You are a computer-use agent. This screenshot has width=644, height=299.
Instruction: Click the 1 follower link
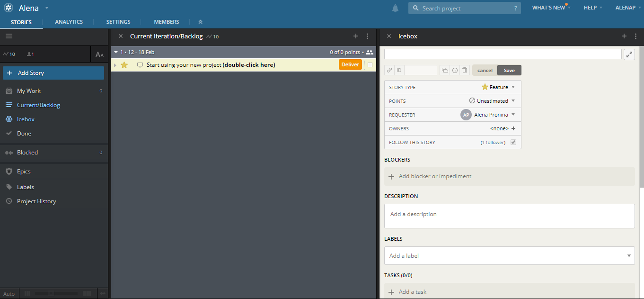[493, 142]
